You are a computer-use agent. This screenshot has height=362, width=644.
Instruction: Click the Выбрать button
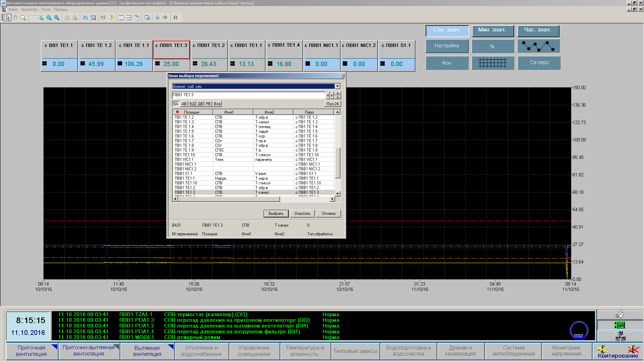pyautogui.click(x=276, y=214)
